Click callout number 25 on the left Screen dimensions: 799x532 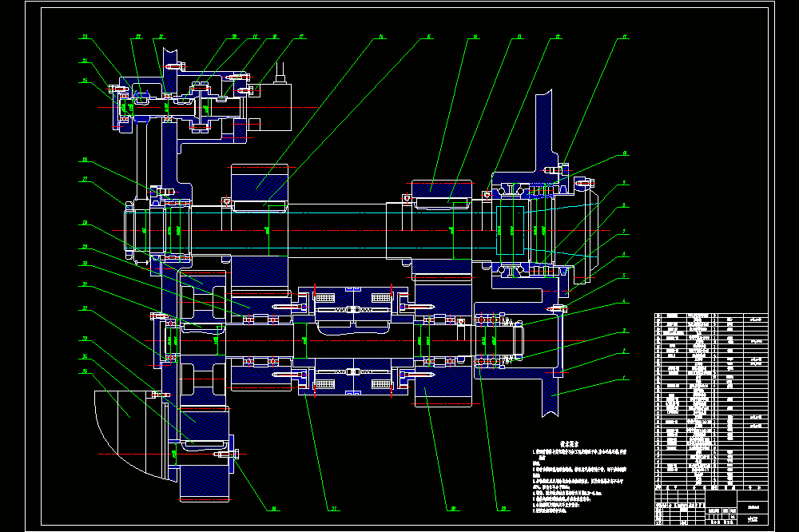tap(85, 81)
